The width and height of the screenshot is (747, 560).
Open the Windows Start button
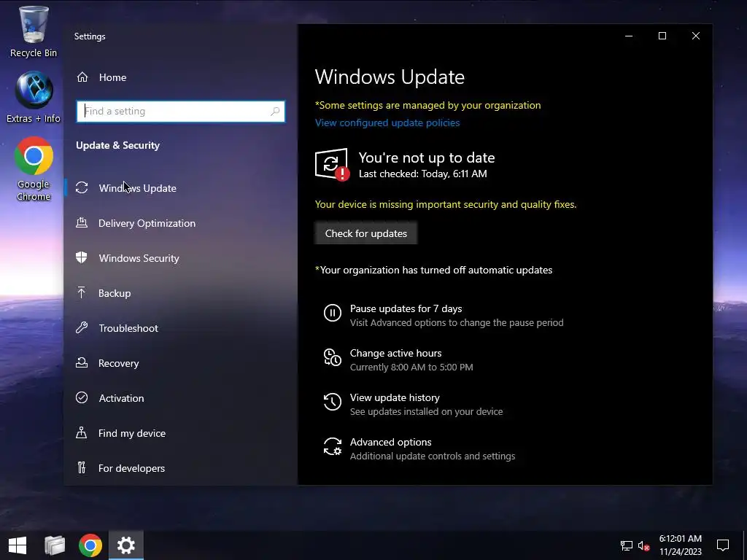pyautogui.click(x=18, y=545)
